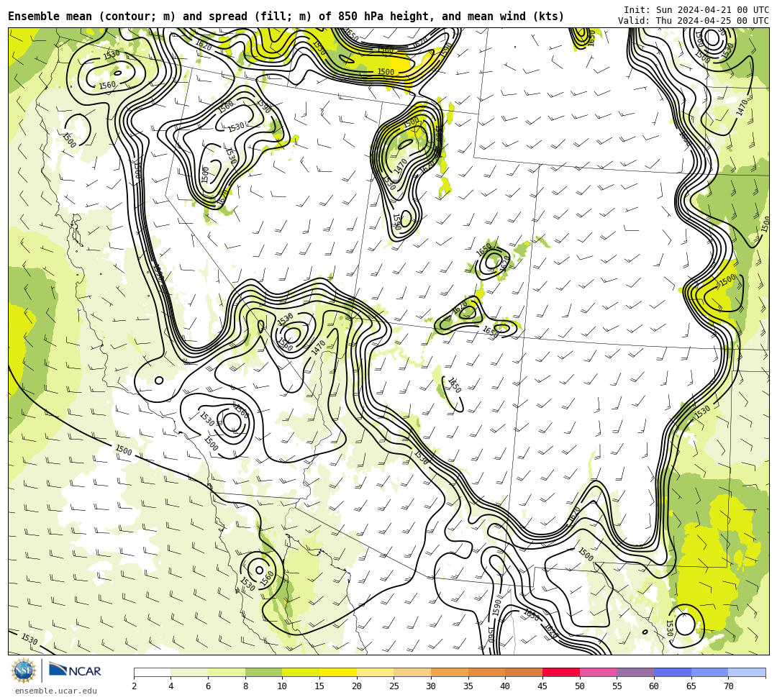Screen dimensions: 777x700
Task: Click the colorbar tick label 65
Action: 691,686
